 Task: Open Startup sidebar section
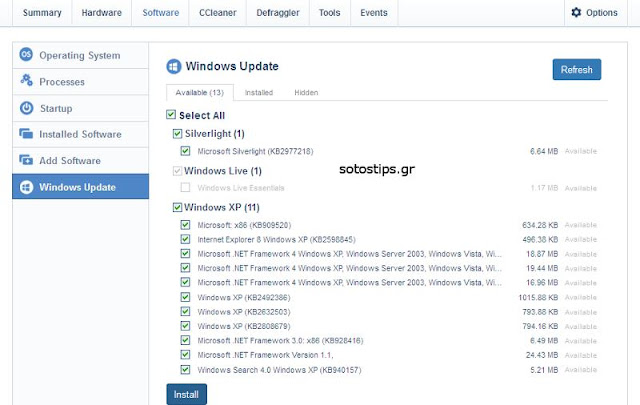(x=80, y=108)
